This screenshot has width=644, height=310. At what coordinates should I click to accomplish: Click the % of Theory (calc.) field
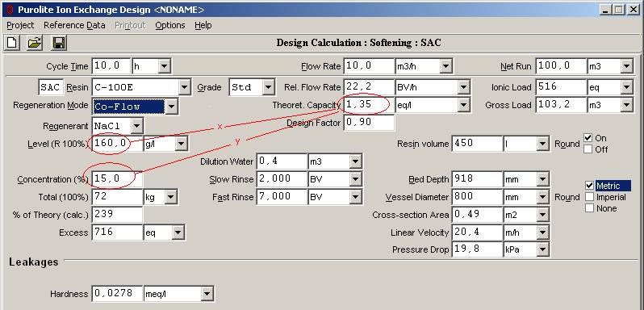click(118, 214)
